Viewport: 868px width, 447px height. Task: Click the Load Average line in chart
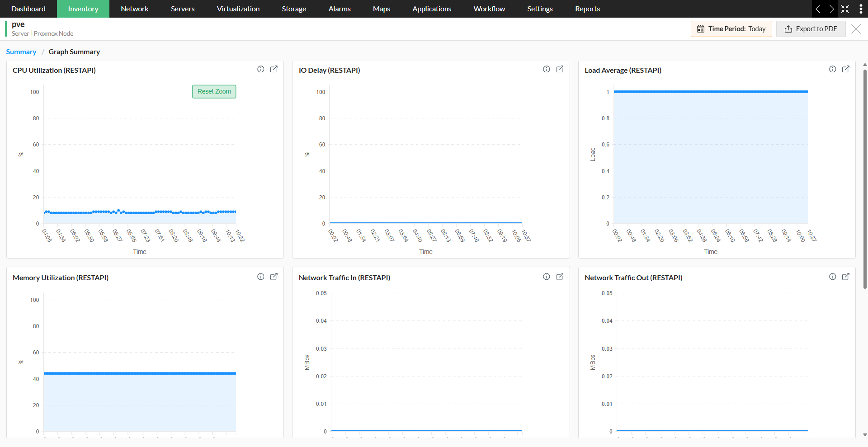(x=710, y=92)
